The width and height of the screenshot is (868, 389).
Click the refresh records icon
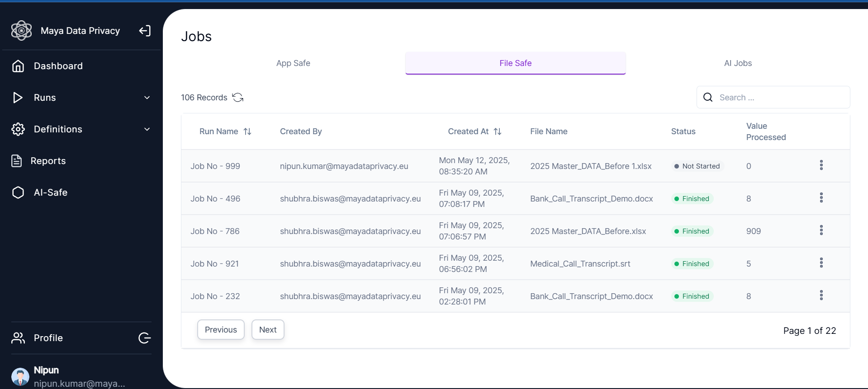[x=238, y=98]
